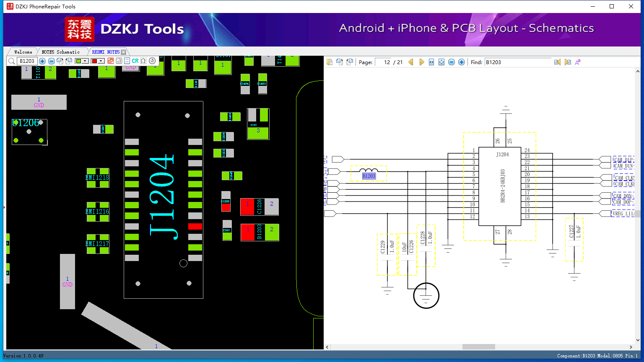Click the CAM_D1P net label
Viewport: 644px width, 362px height.
pyautogui.click(x=623, y=160)
